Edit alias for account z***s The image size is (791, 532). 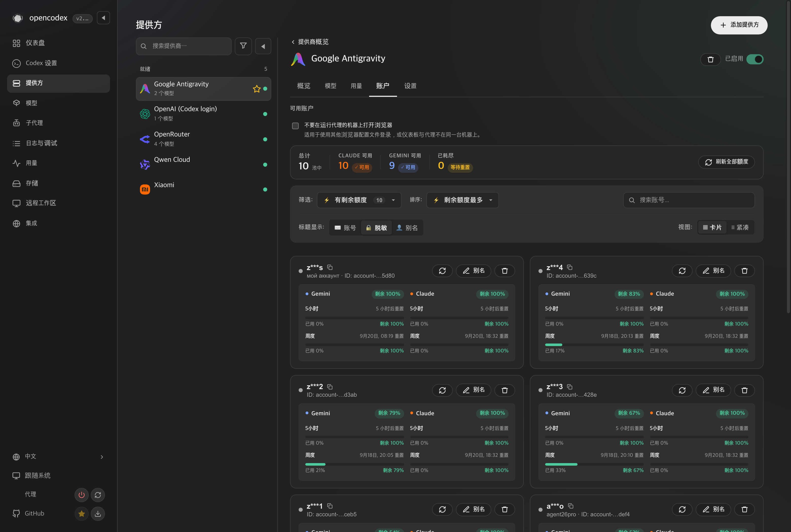473,271
